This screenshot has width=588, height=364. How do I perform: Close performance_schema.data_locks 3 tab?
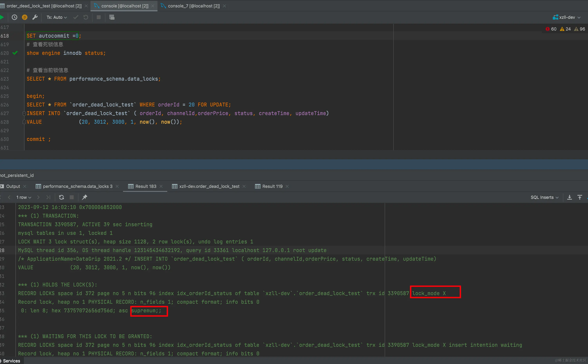[117, 186]
